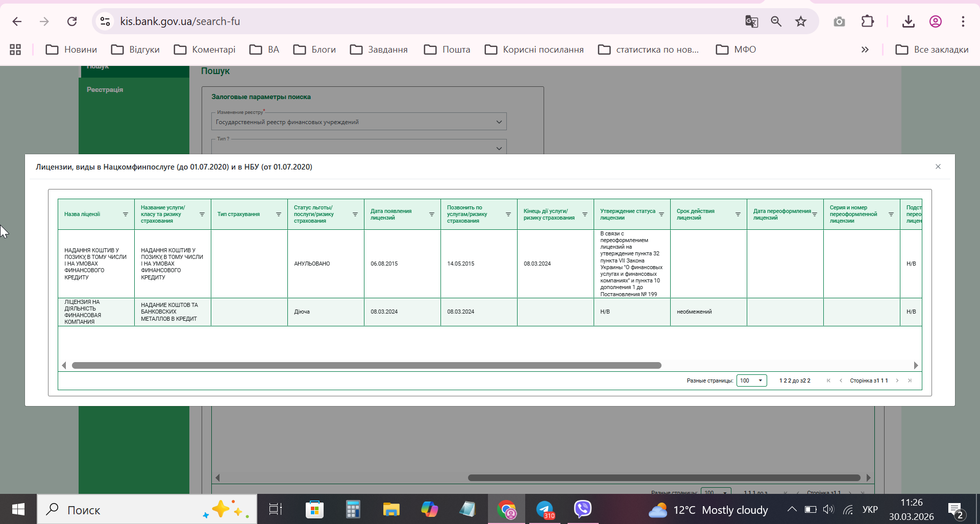The width and height of the screenshot is (980, 524).
Task: Filter the Дата переоформления лицензий column
Action: (x=815, y=215)
